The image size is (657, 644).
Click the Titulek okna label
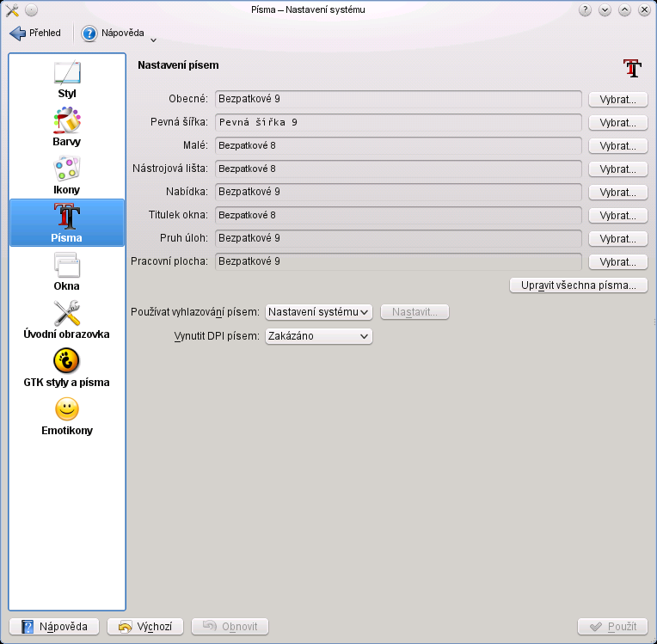tap(178, 215)
